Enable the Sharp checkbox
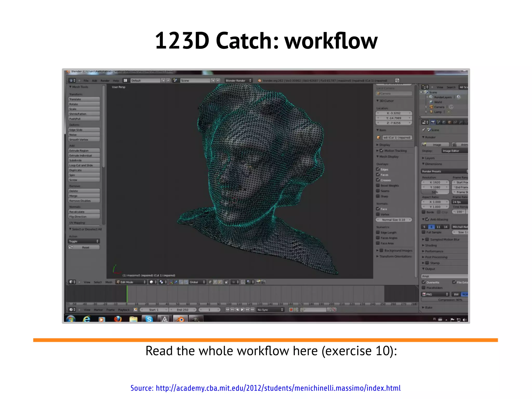This screenshot has width=532, height=399. coord(378,196)
